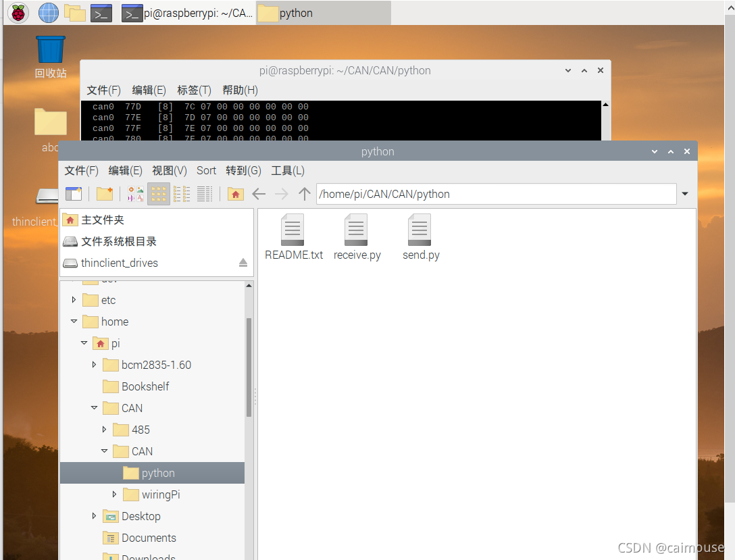This screenshot has width=735, height=560.
Task: Select the bcm2835-1.60 folder label
Action: (156, 365)
